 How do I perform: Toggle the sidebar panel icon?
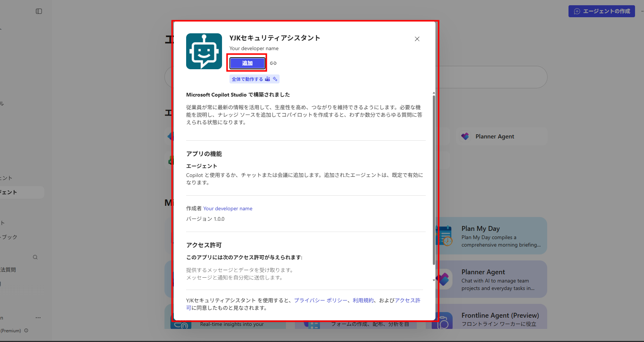pyautogui.click(x=39, y=11)
